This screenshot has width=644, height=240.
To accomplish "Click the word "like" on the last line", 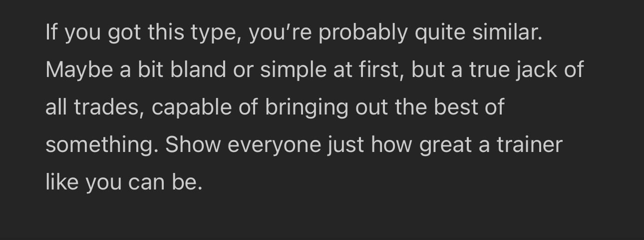I will (x=62, y=182).
